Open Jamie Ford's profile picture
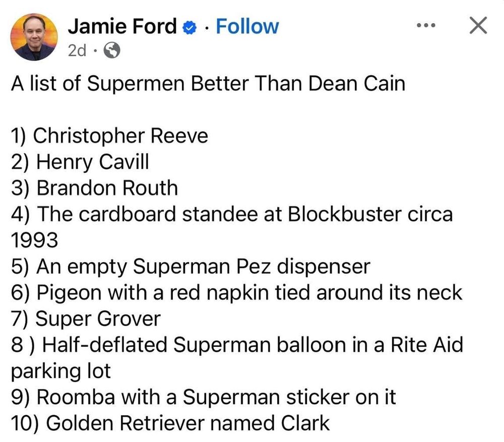 point(34,37)
